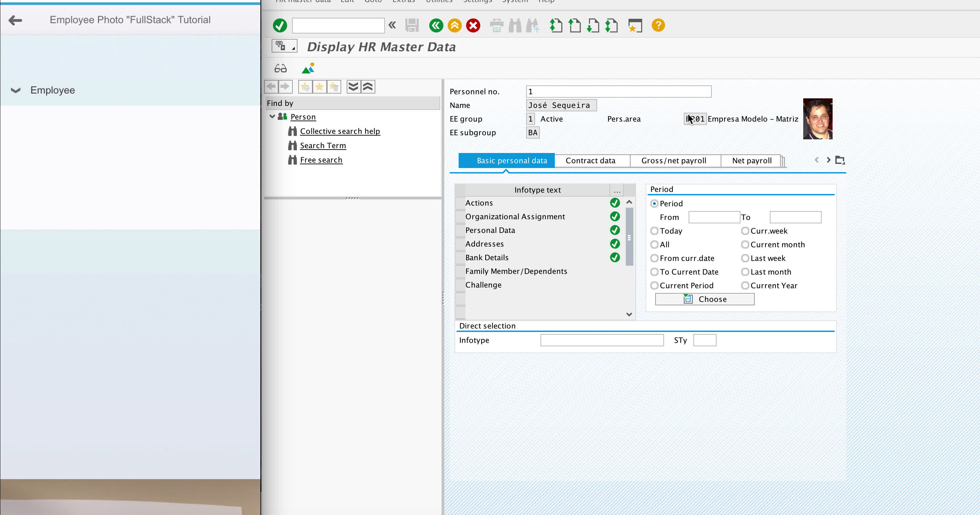Open the Print icon

[496, 25]
